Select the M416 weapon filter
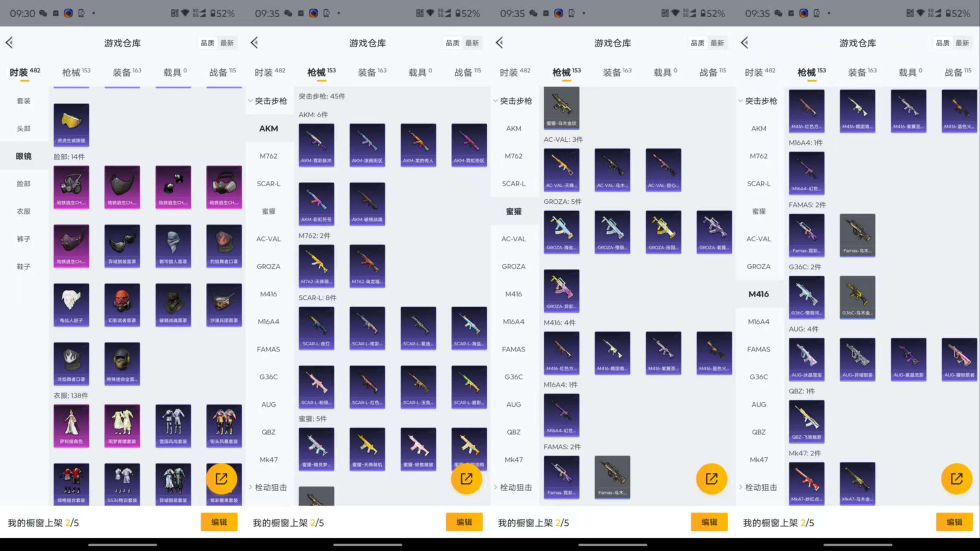This screenshot has width=980, height=551. coord(759,294)
